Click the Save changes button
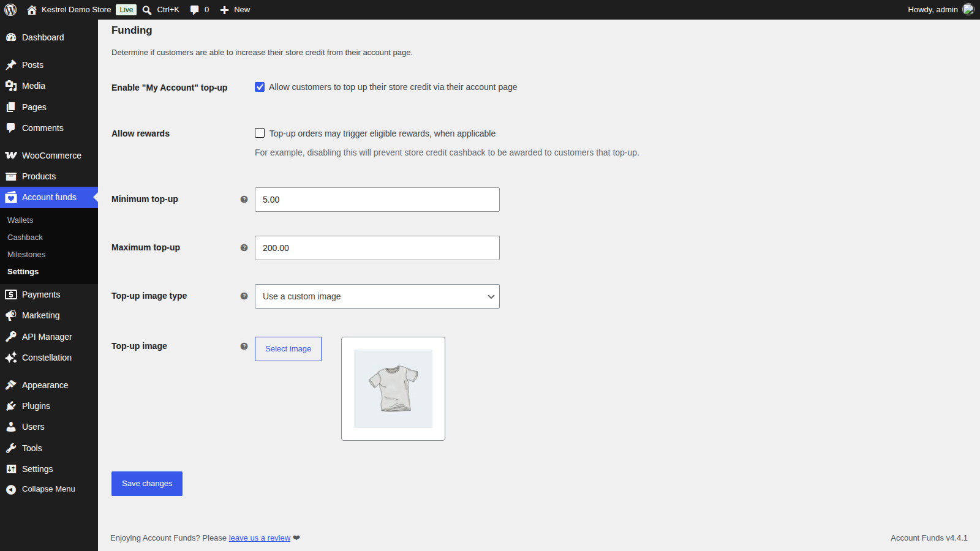This screenshot has height=551, width=980. click(147, 484)
